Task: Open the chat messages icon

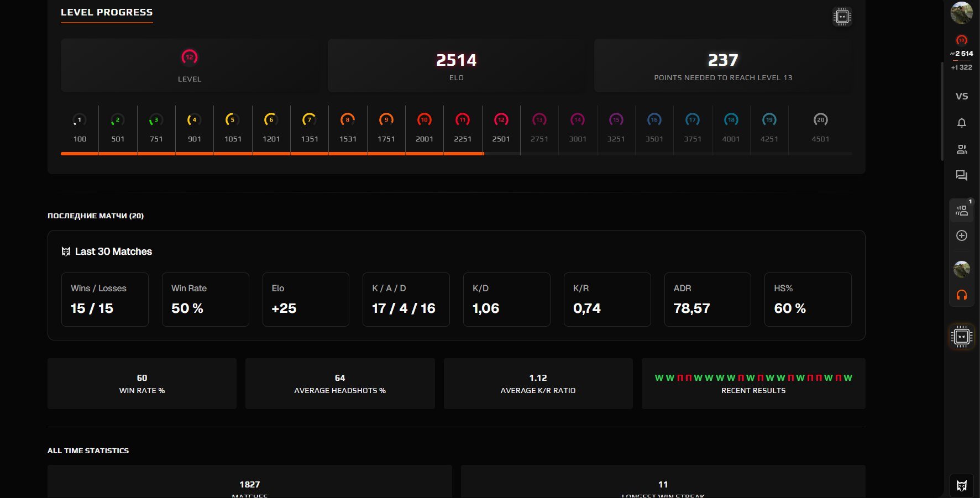Action: click(x=962, y=176)
